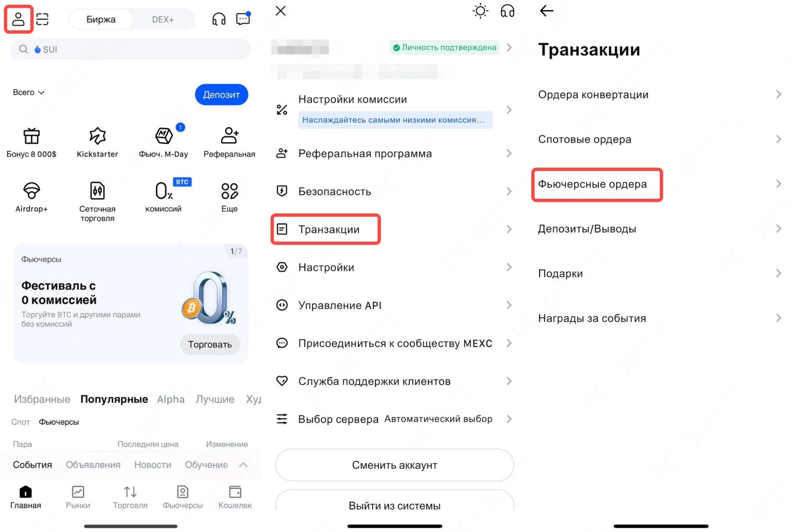Image resolution: width=791 pixels, height=532 pixels.
Task: Click the SUI search field
Action: coord(130,49)
